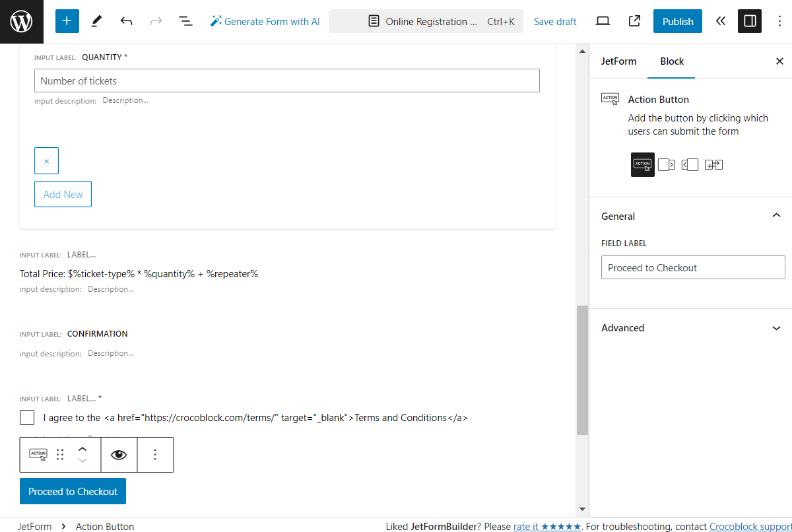This screenshot has height=532, width=792.
Task: Select the Change Render State style icon
Action: pyautogui.click(x=713, y=164)
